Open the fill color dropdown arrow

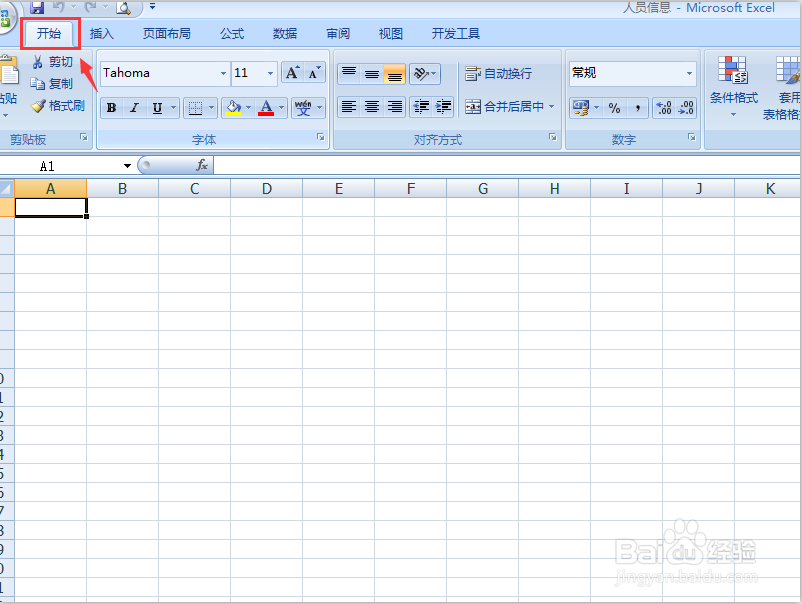(x=249, y=107)
